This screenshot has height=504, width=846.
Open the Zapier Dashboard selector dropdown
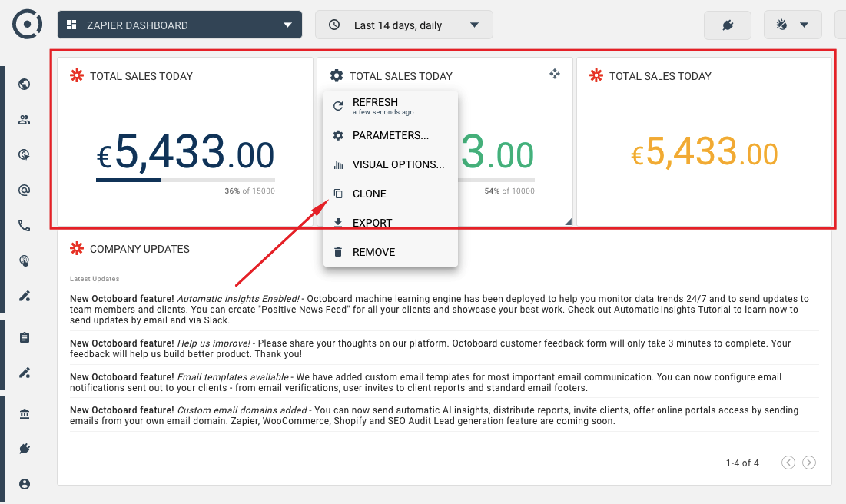tap(180, 25)
